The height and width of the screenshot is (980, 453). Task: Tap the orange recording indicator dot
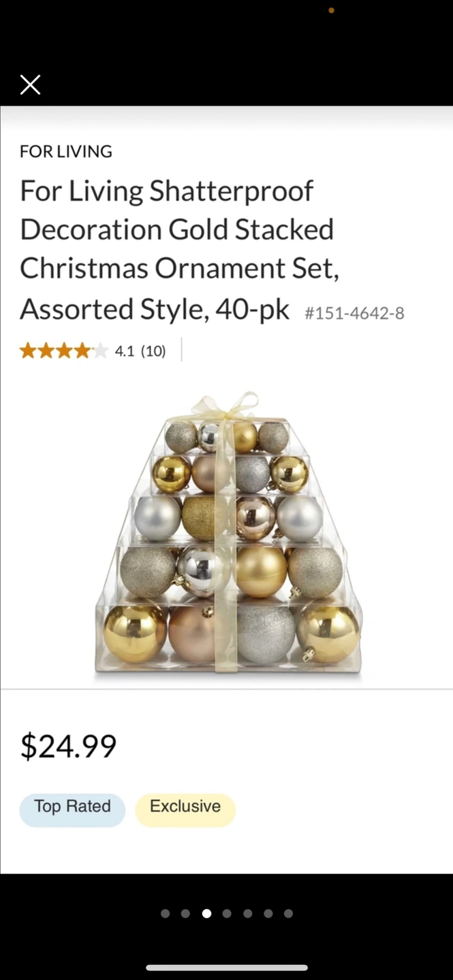[331, 10]
